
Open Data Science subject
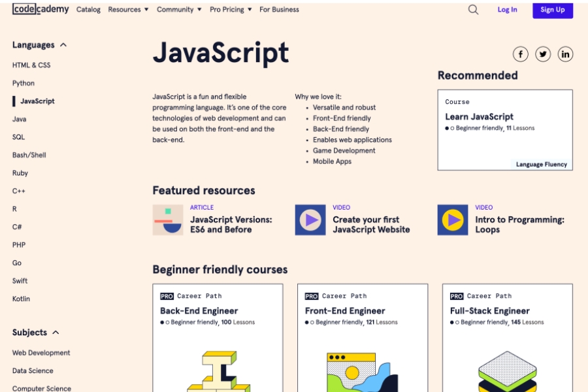[33, 371]
